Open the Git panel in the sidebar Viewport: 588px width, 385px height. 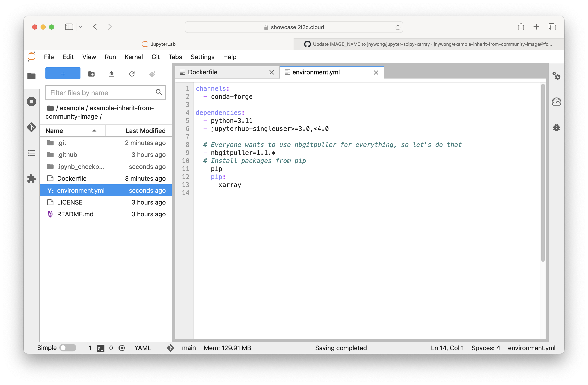[31, 127]
